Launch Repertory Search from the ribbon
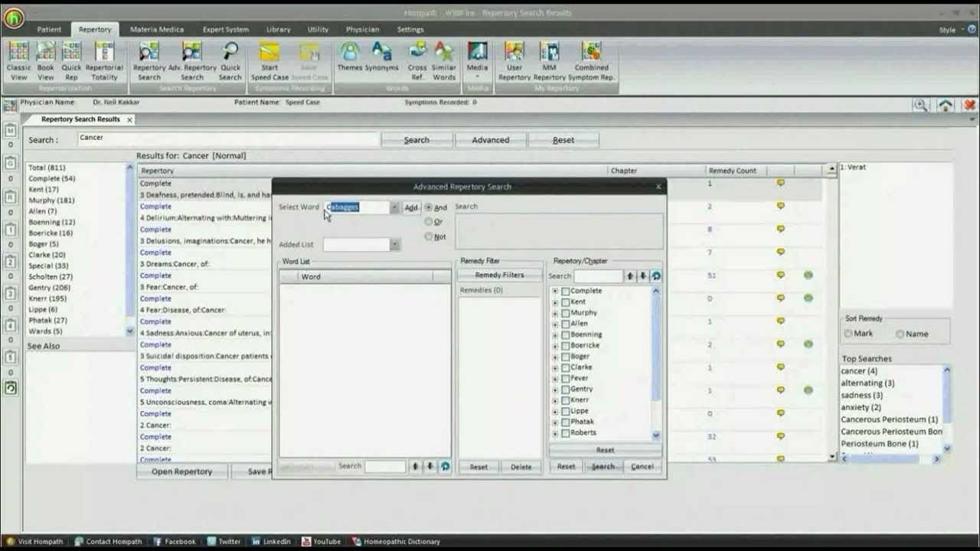The width and height of the screenshot is (980, 551). [149, 61]
